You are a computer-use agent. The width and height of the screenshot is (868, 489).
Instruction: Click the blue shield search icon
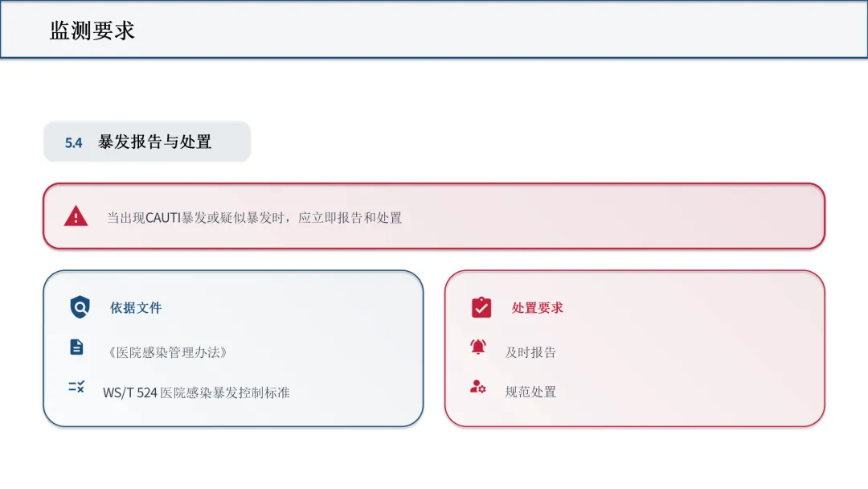[x=80, y=306]
